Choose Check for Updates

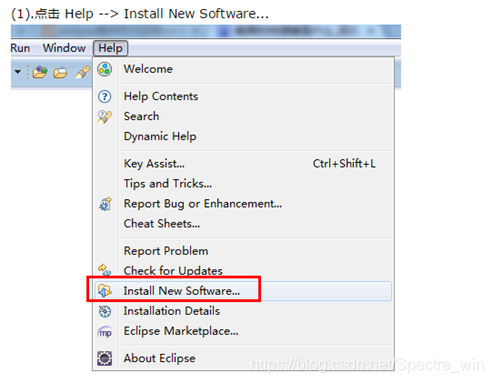(243, 271)
